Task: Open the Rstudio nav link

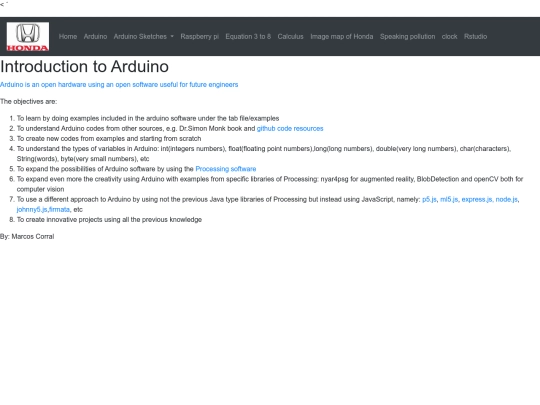Action: 475,37
